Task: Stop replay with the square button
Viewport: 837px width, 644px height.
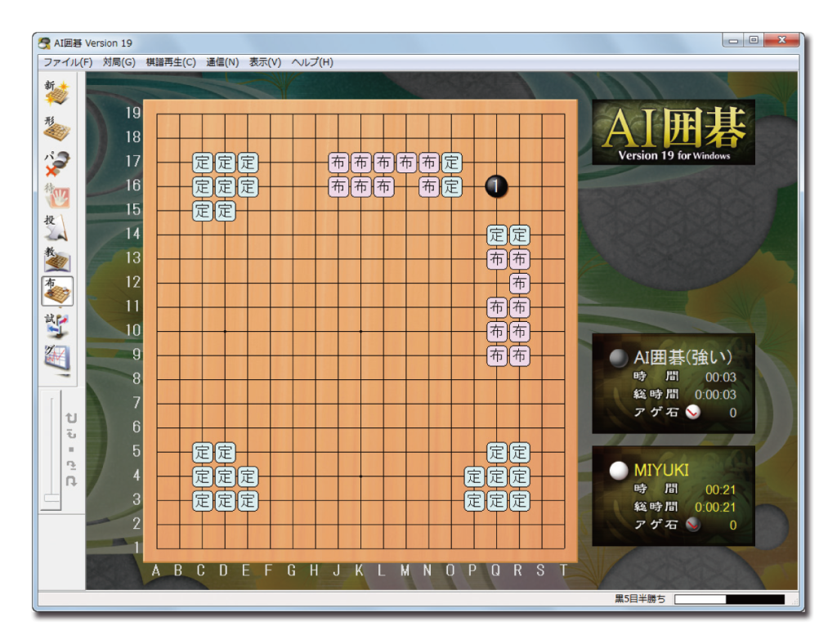Action: click(71, 449)
